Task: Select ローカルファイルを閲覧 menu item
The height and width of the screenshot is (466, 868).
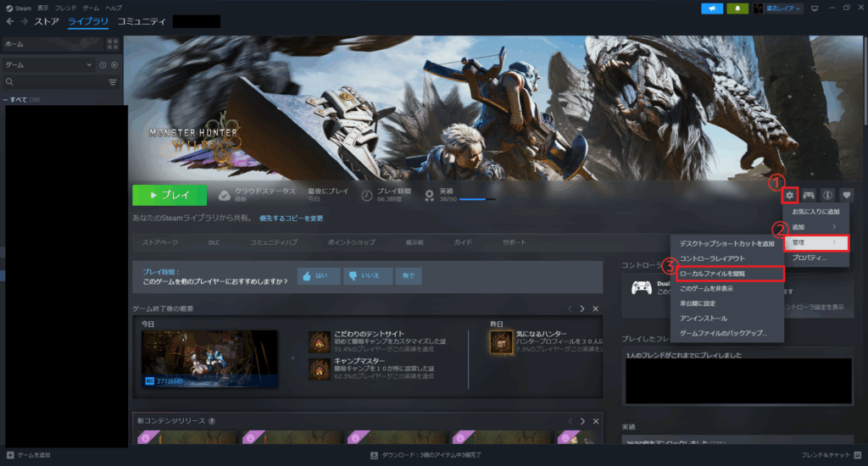Action: coord(730,274)
